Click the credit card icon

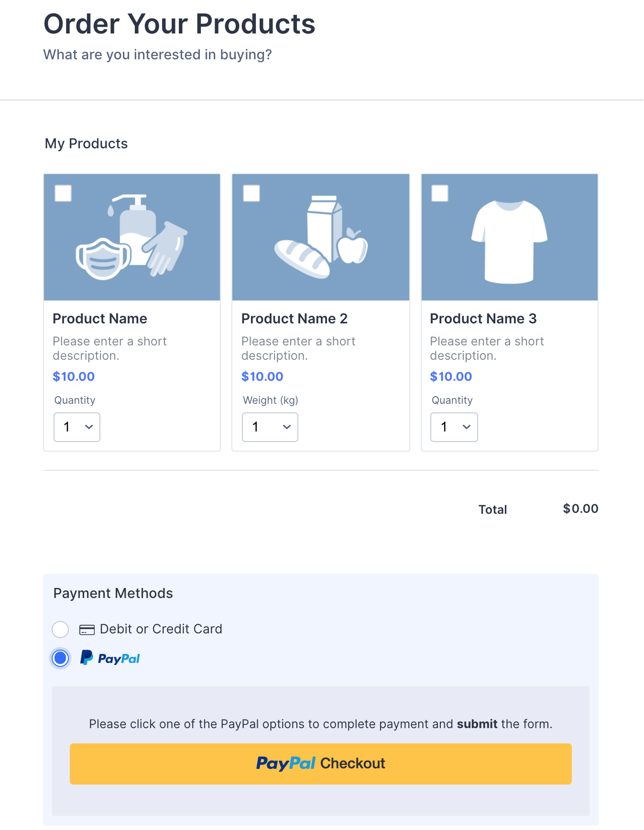click(87, 630)
